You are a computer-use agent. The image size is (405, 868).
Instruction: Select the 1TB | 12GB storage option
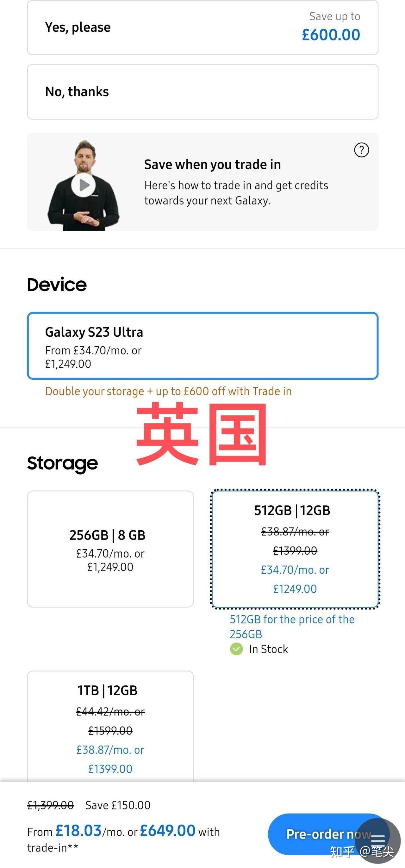click(x=110, y=726)
